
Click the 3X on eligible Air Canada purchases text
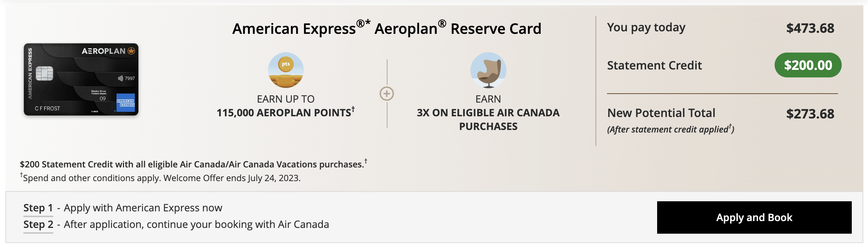[x=488, y=120]
